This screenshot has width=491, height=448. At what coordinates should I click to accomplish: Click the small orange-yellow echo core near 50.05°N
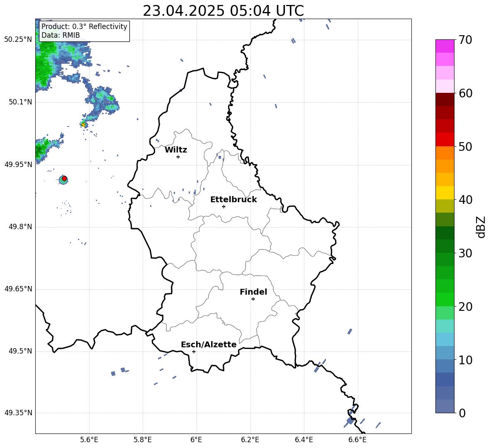(83, 124)
